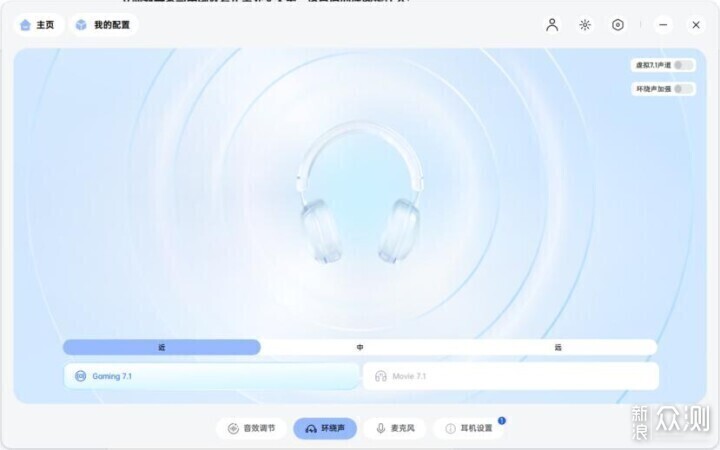The height and width of the screenshot is (450, 720).
Task: Enable the 虚拟7.1声道 switch
Action: pyautogui.click(x=683, y=65)
